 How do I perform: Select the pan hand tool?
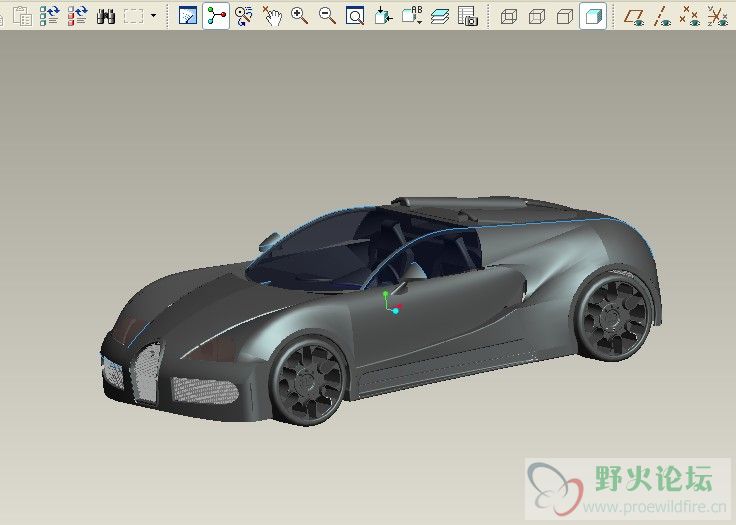272,16
